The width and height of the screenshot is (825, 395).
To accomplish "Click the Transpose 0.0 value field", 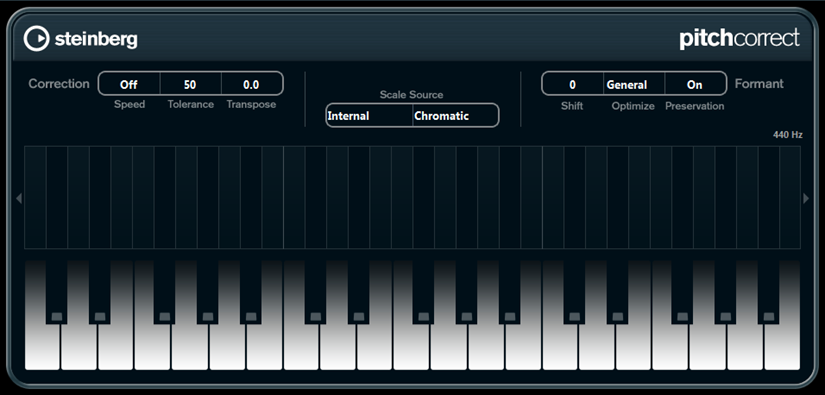I will [252, 84].
